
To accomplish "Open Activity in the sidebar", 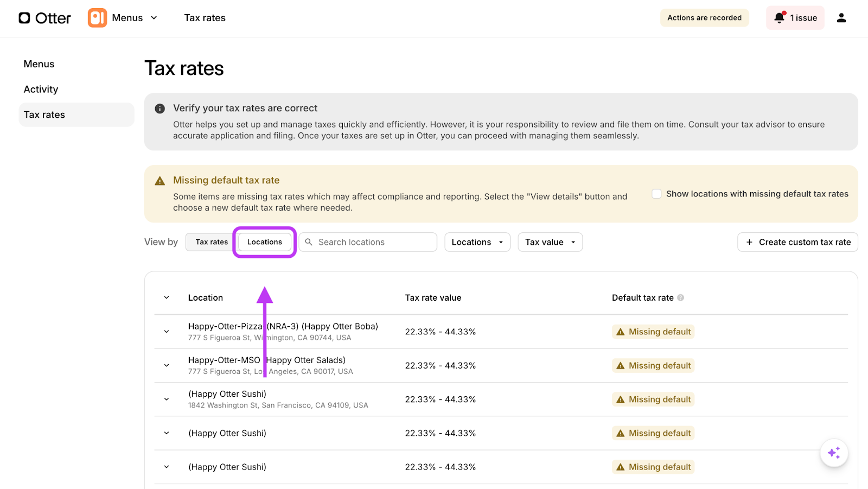I will click(41, 90).
